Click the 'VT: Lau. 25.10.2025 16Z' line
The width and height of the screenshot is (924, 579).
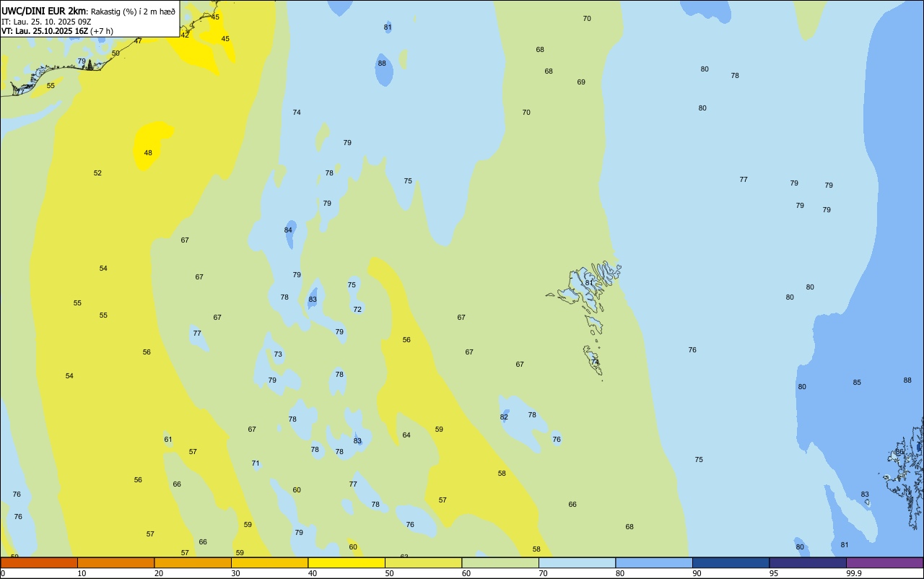tap(44, 31)
